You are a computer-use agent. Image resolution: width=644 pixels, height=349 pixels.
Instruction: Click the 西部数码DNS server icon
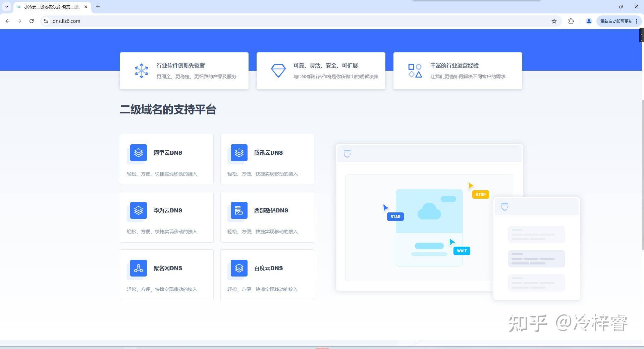coord(239,210)
